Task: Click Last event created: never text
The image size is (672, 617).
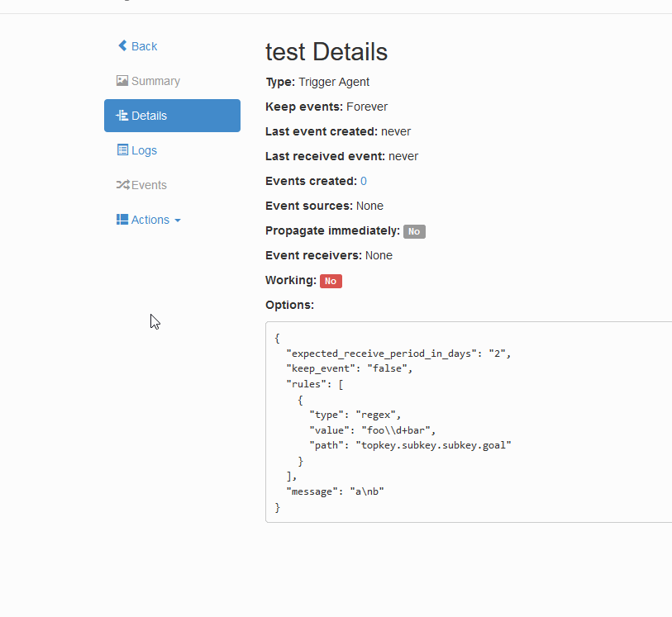Action: tap(338, 131)
